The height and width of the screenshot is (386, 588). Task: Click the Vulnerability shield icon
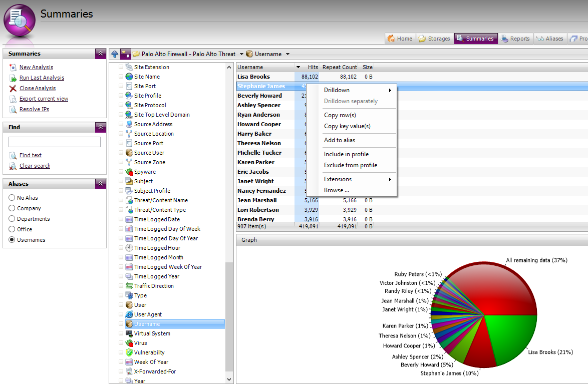tap(129, 352)
